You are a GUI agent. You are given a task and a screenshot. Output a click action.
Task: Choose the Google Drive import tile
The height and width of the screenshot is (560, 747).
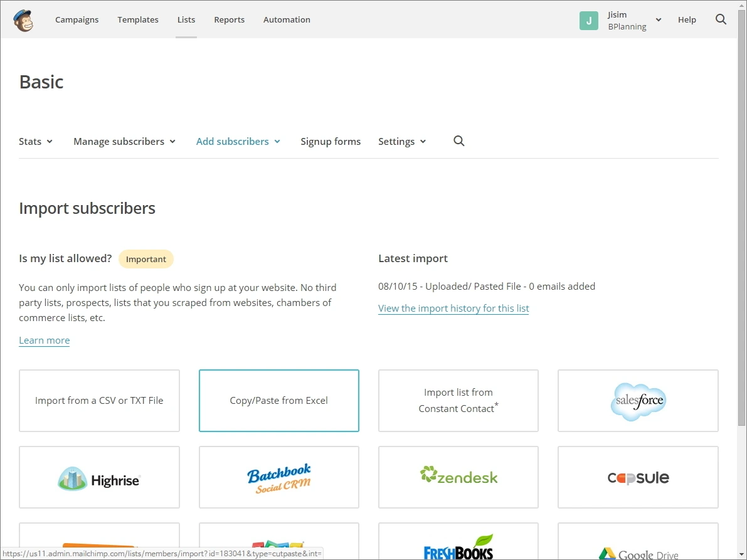click(x=638, y=542)
